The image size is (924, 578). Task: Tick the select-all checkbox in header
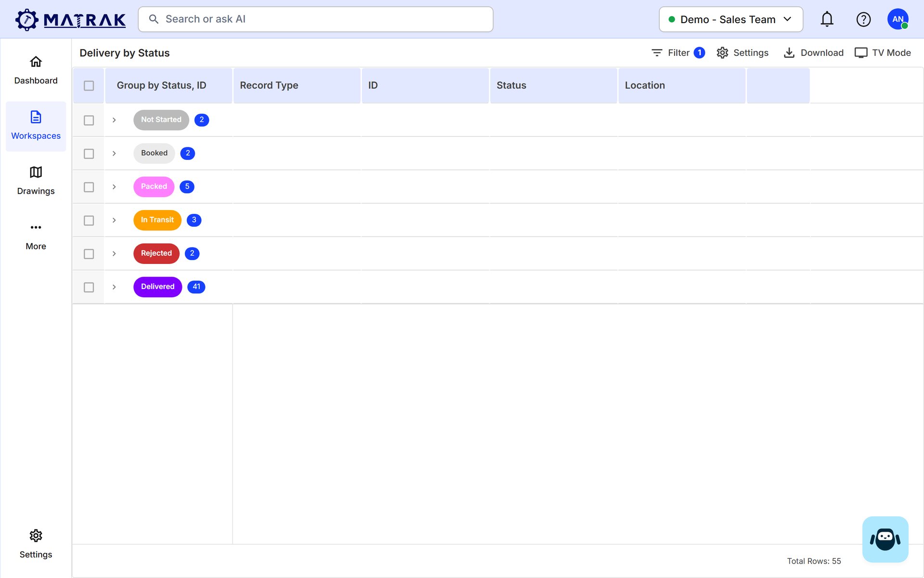[89, 86]
